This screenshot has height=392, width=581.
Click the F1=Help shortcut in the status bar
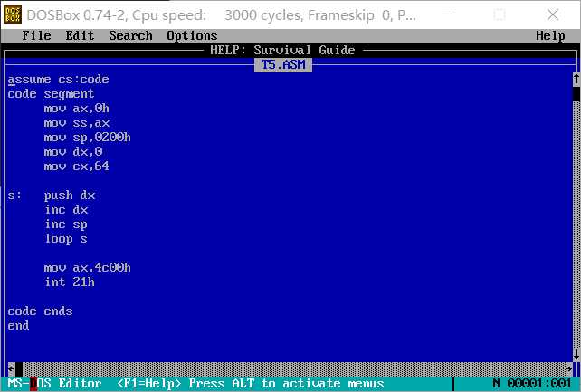[148, 384]
